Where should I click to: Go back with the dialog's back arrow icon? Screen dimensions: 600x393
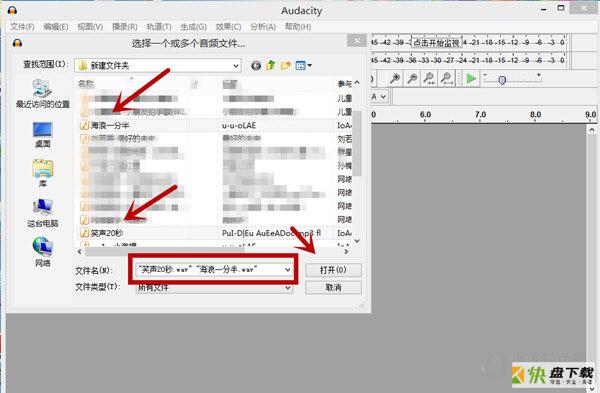coord(256,66)
